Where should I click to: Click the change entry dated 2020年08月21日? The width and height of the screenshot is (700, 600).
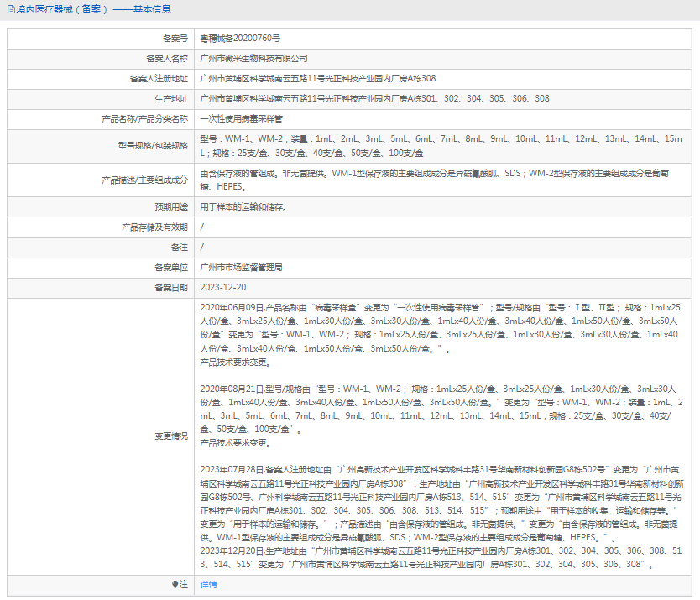tap(441, 415)
